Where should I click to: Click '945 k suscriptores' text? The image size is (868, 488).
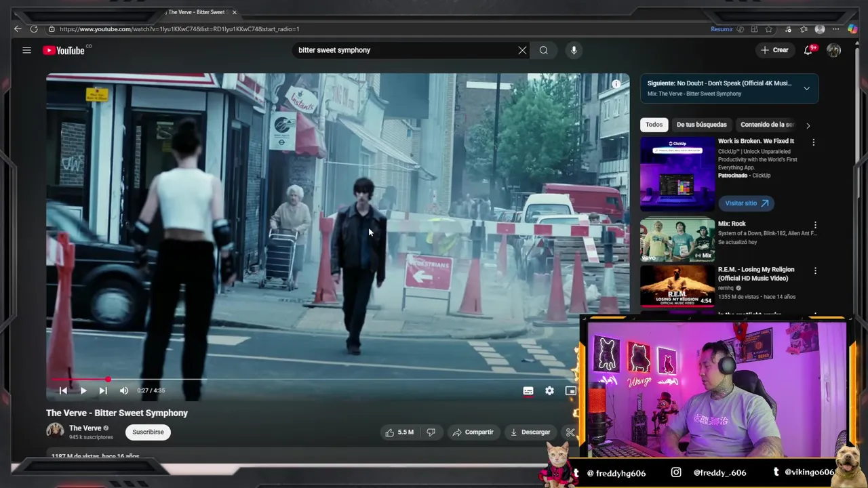point(91,437)
